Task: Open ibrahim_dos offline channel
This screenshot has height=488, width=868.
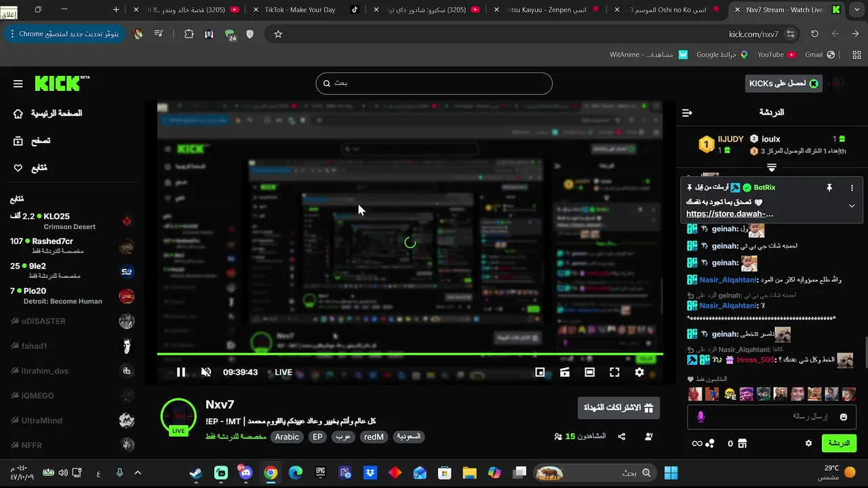Action: click(x=71, y=371)
